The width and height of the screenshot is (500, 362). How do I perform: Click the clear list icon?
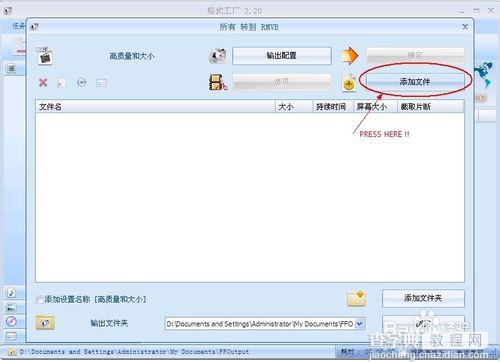[x=61, y=83]
